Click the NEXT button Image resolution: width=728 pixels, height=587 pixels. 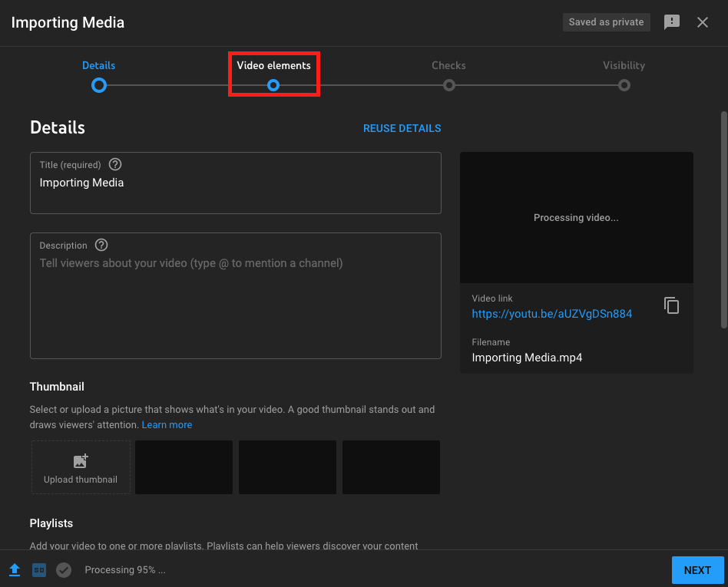click(697, 570)
